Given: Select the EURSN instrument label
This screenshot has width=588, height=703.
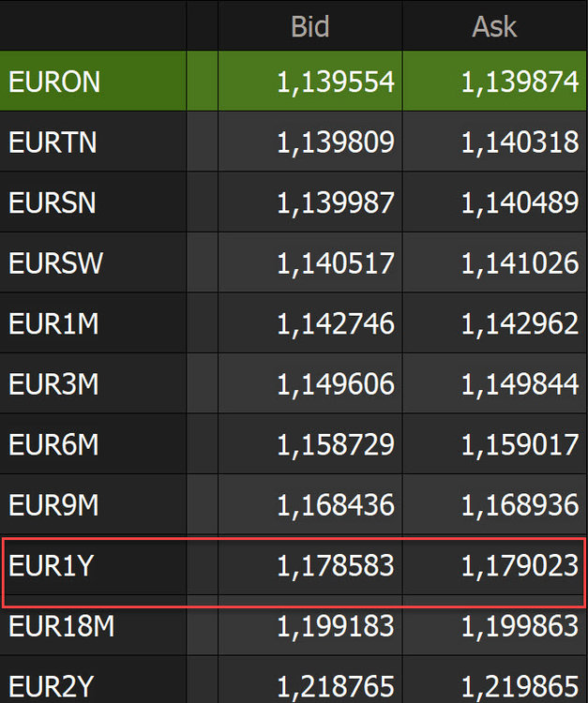Looking at the screenshot, I should [x=53, y=202].
